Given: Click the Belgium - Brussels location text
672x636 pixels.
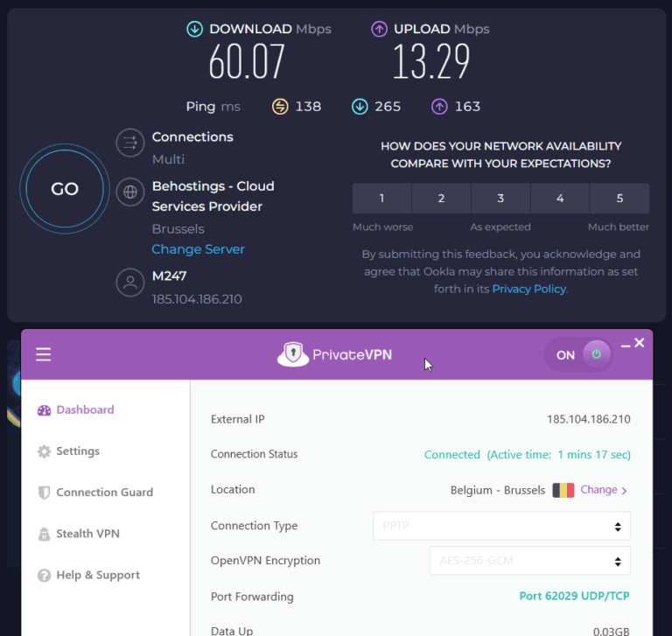Looking at the screenshot, I should point(498,490).
